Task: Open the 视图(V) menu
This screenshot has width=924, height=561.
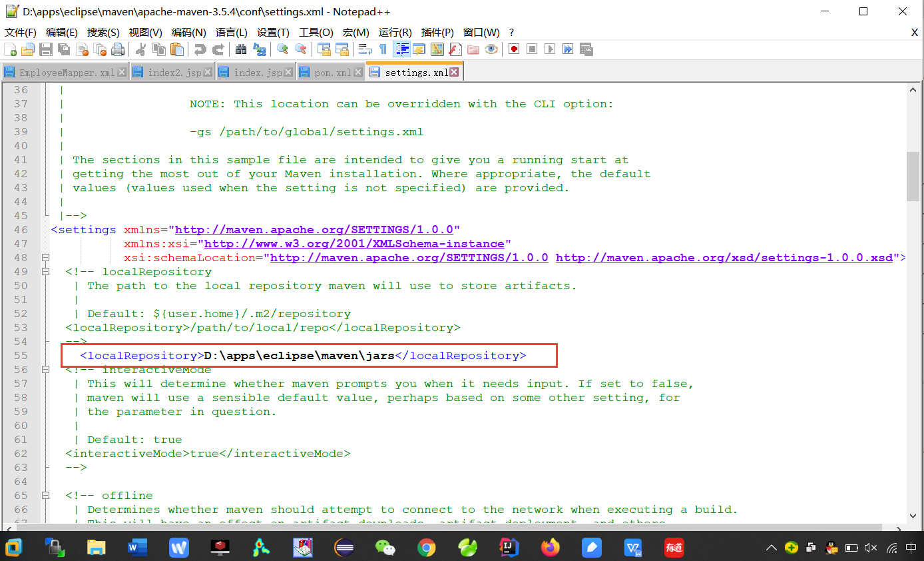Action: 146,33
